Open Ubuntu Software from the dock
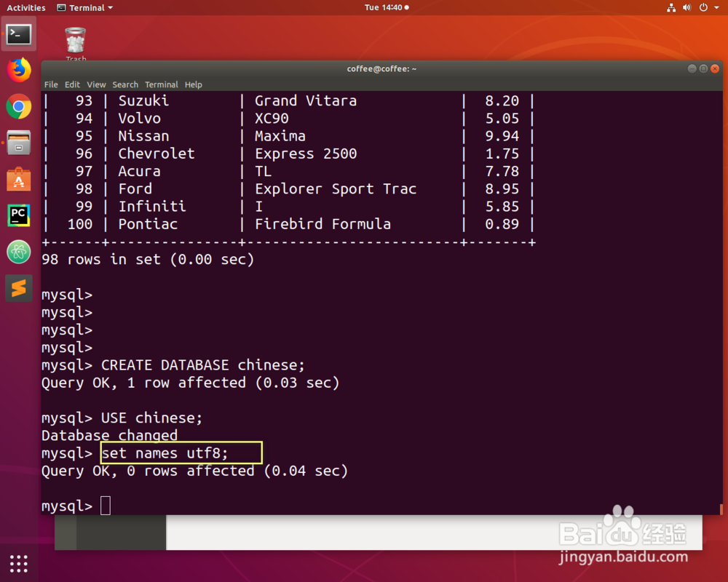Viewport: 728px width, 582px height. pos(19,179)
